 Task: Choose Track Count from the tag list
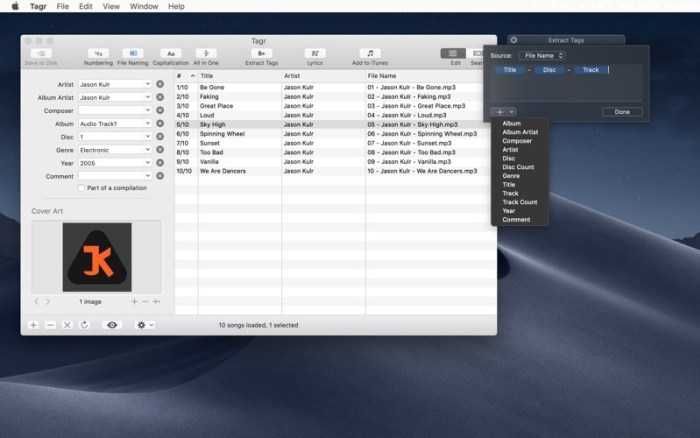pos(519,202)
